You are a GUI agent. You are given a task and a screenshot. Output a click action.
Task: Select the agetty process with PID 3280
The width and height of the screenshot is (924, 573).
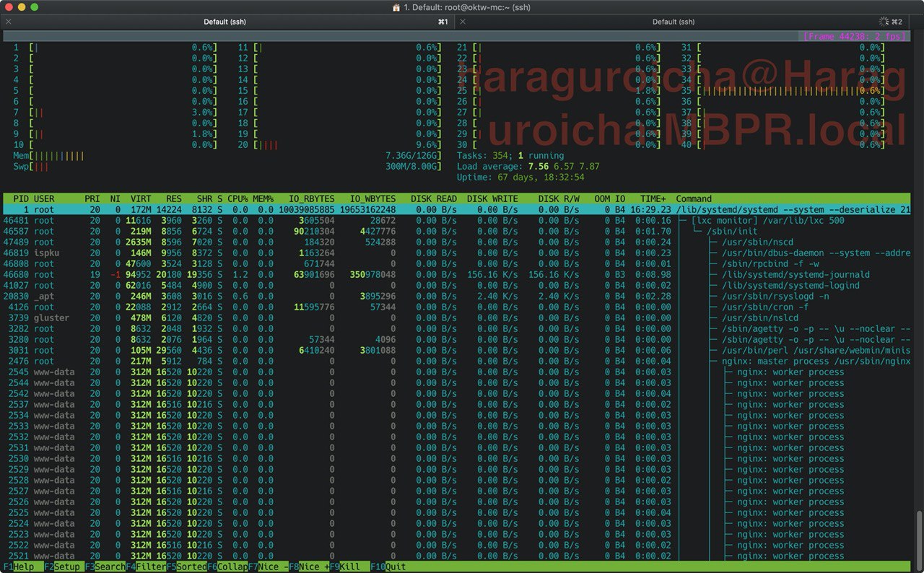pos(456,340)
